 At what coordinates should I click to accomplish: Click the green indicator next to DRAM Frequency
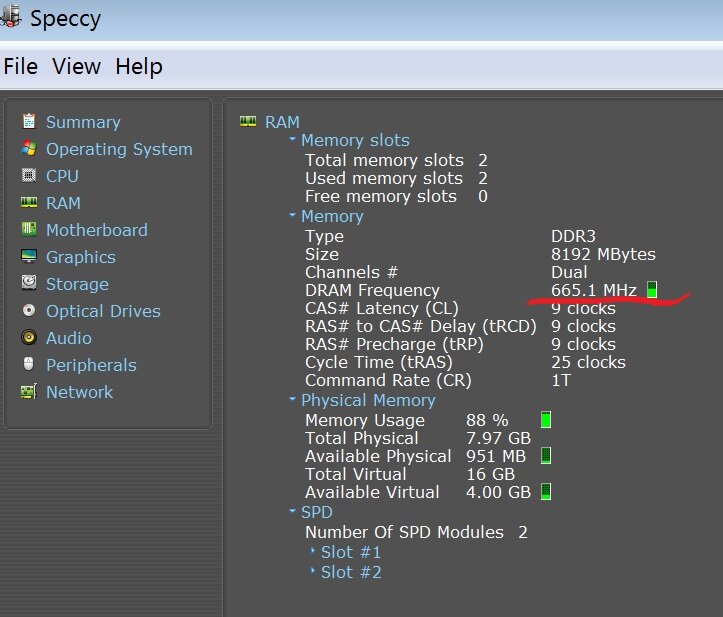(652, 290)
